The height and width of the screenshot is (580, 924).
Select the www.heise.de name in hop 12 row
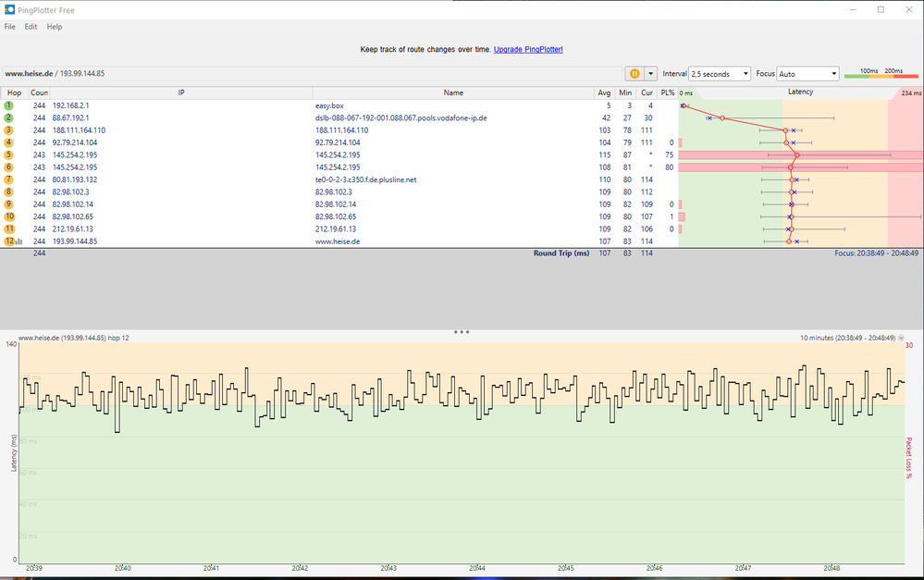(x=337, y=241)
